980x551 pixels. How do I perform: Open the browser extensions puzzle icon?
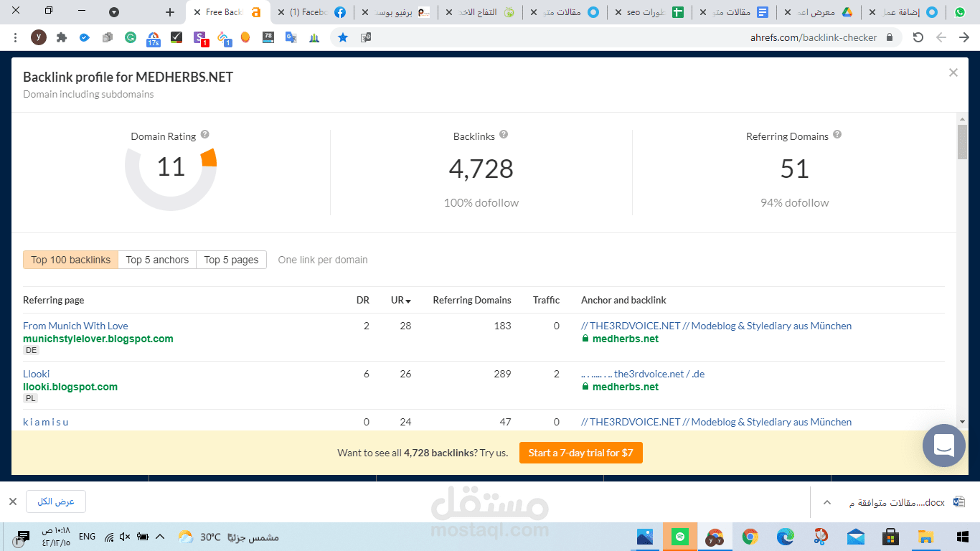(x=62, y=37)
